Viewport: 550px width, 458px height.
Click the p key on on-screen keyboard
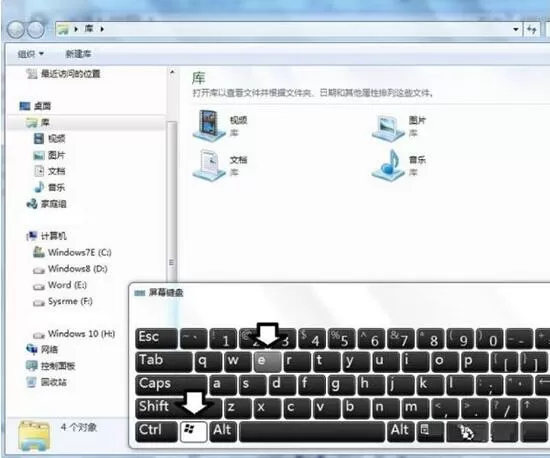474,361
